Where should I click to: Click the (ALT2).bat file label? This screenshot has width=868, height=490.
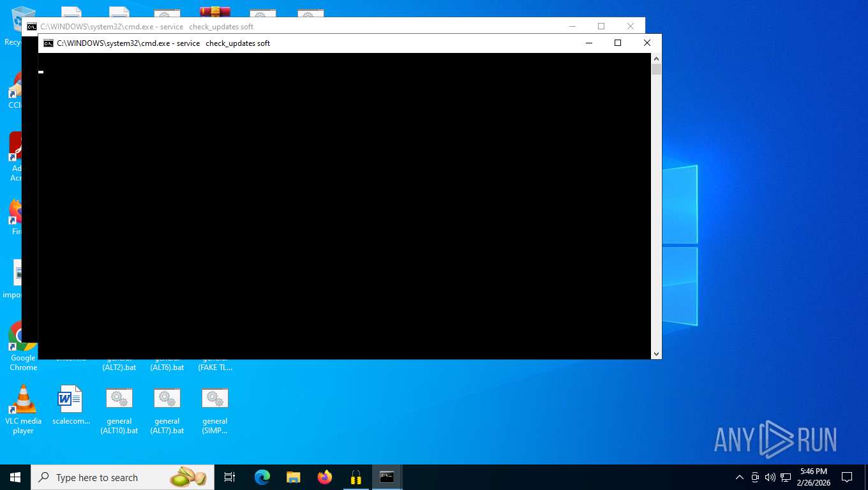coord(119,367)
